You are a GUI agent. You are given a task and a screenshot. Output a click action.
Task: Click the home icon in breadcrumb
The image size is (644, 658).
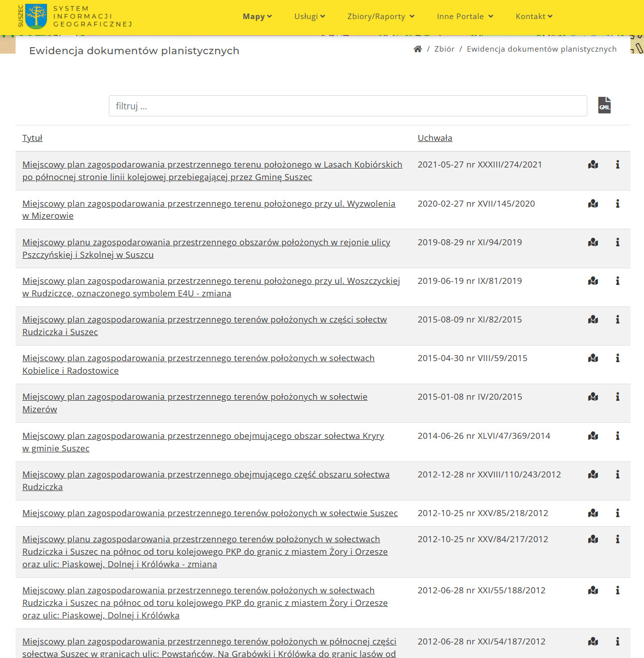pos(417,49)
